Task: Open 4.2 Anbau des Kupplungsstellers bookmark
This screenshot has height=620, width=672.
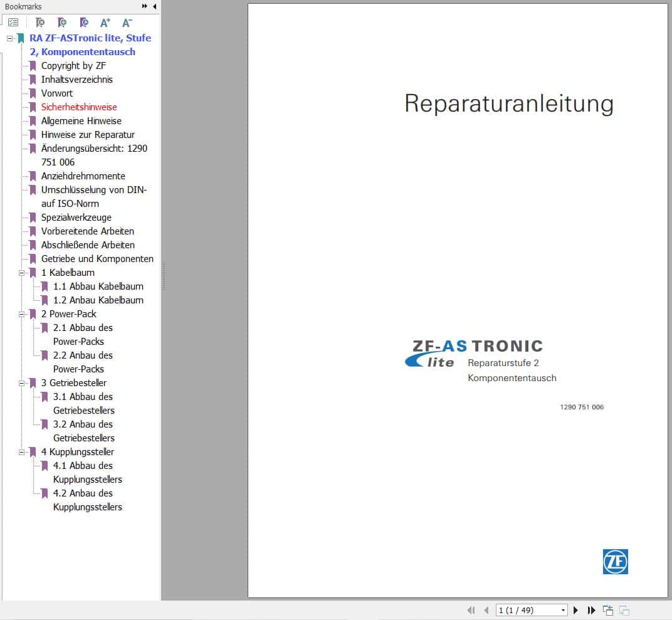Action: [x=87, y=500]
